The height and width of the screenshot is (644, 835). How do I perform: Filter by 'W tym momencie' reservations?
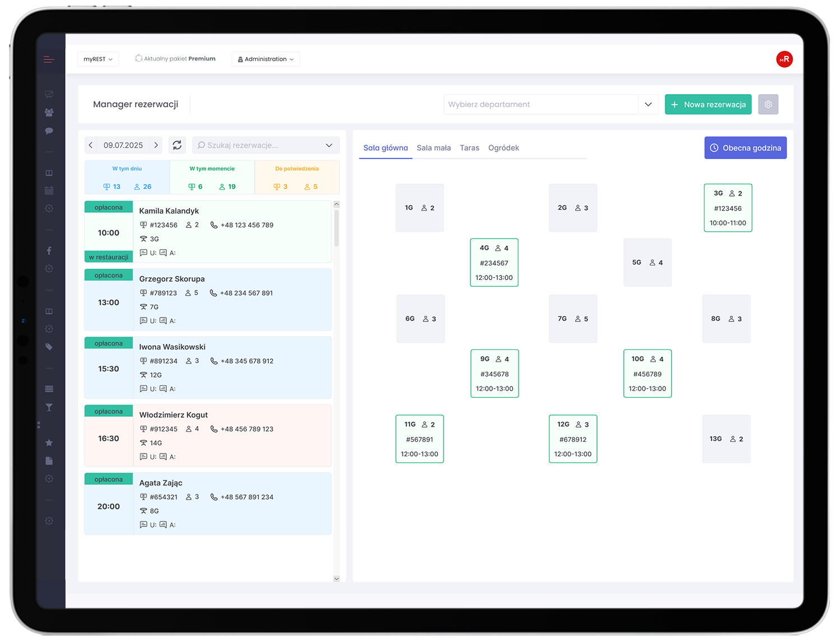(212, 177)
